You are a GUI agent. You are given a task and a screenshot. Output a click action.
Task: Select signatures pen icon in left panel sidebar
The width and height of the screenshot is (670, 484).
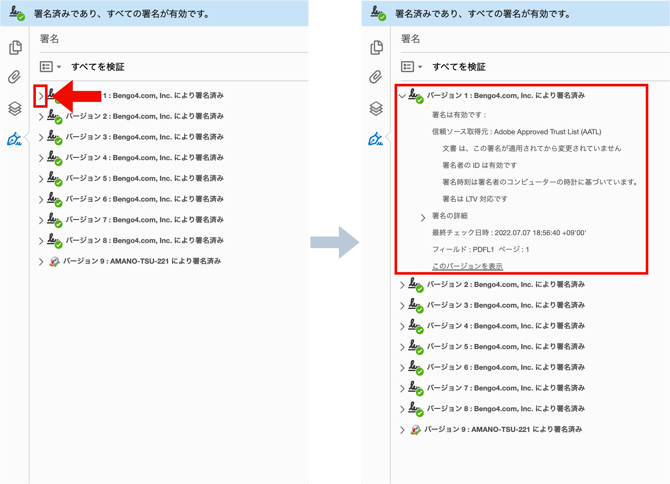[15, 139]
